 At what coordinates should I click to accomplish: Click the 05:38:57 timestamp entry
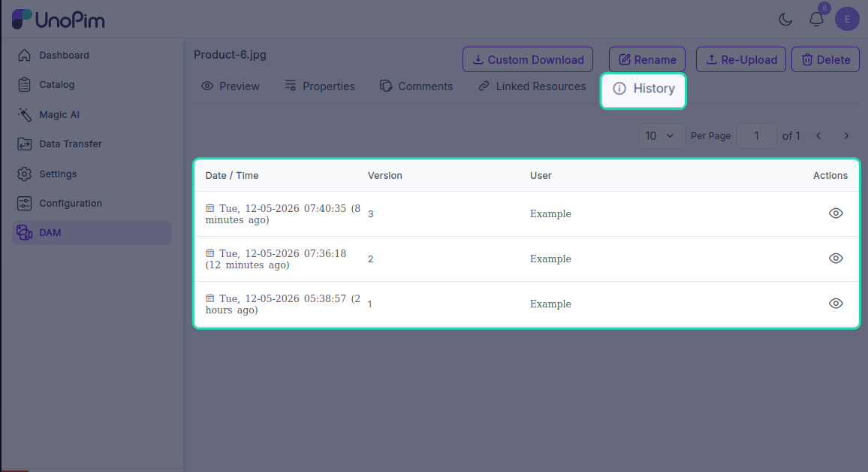pyautogui.click(x=283, y=304)
